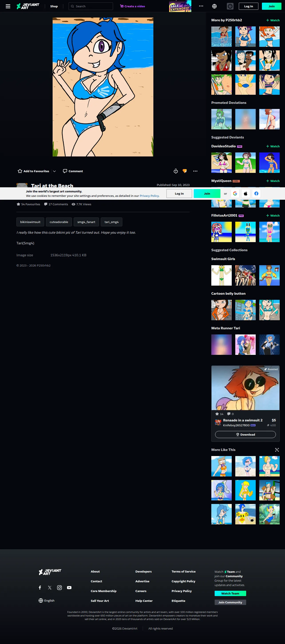Sign in with the Facebook icon in banner
This screenshot has width=285, height=644.
[257, 194]
